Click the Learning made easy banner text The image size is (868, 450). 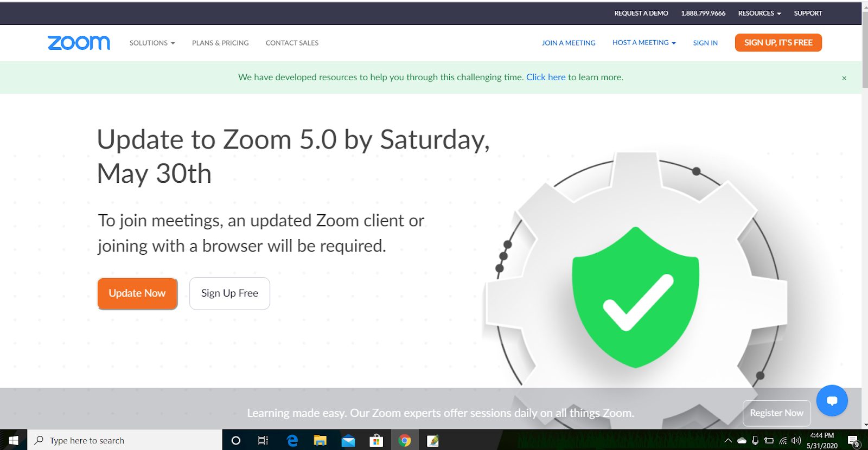[x=441, y=413]
